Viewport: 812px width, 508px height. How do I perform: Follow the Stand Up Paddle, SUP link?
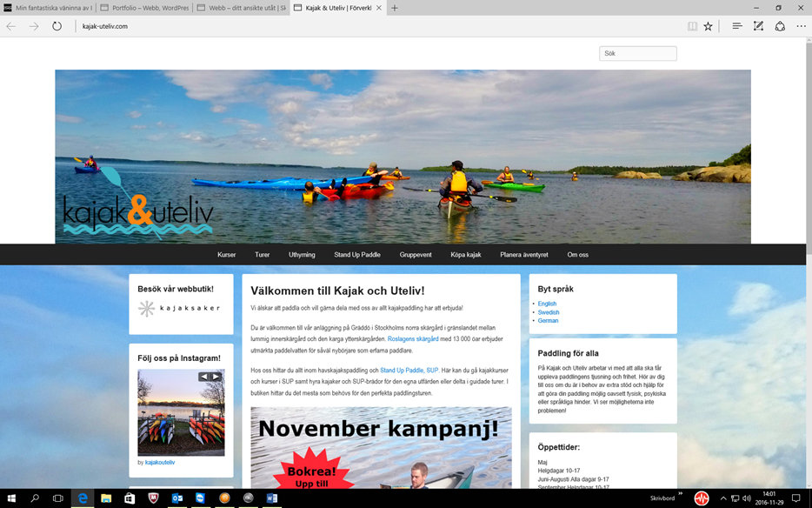[409, 371]
